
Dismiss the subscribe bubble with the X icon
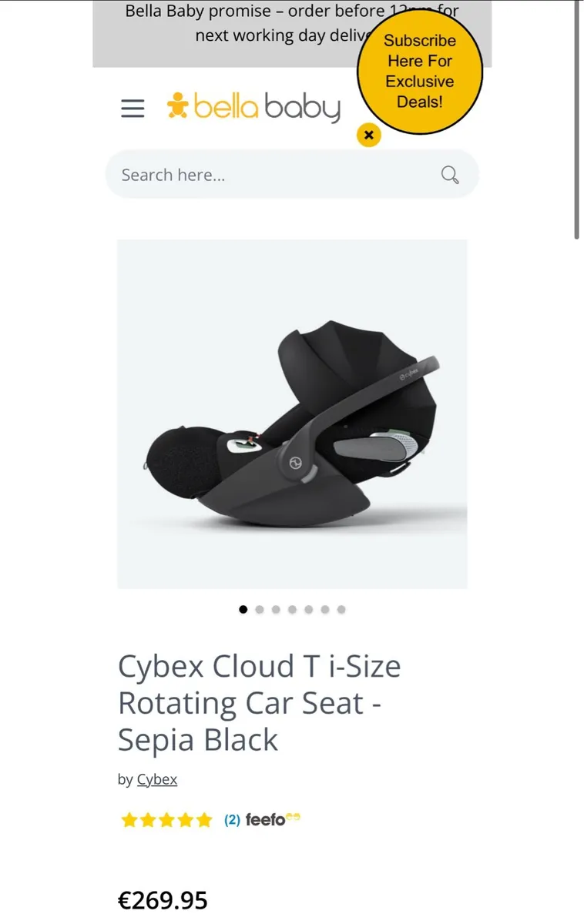tap(369, 136)
